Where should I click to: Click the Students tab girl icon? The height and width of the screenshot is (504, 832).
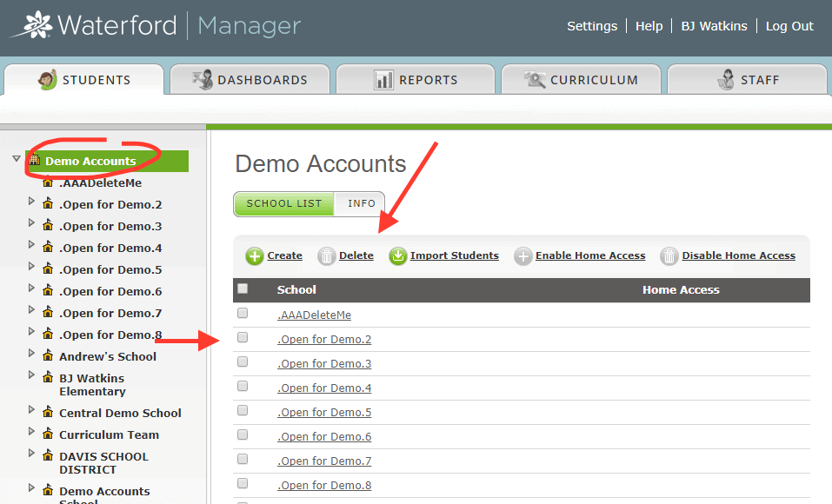click(47, 80)
